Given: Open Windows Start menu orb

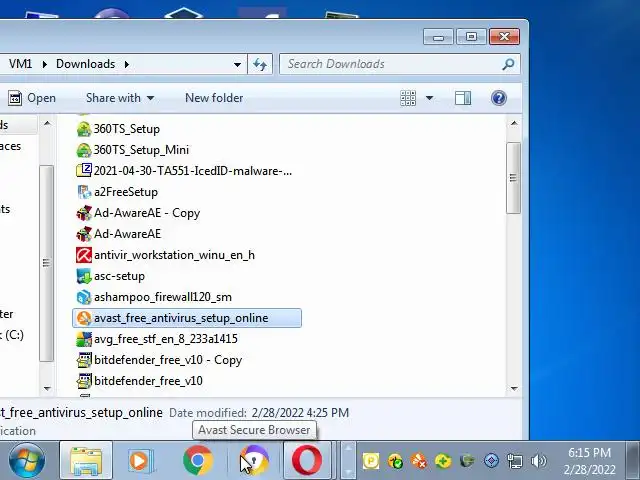Looking at the screenshot, I should (27, 461).
